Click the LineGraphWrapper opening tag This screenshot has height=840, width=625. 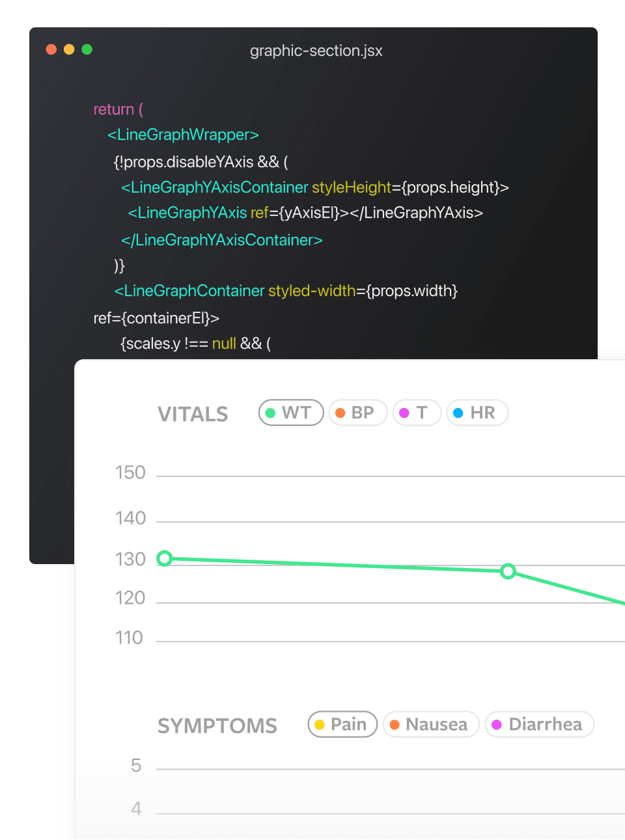[183, 135]
